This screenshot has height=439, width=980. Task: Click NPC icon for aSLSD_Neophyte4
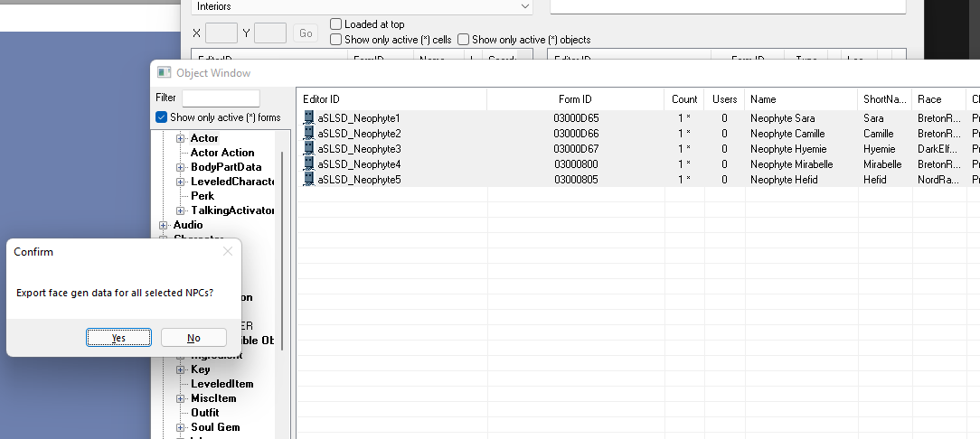pyautogui.click(x=308, y=163)
